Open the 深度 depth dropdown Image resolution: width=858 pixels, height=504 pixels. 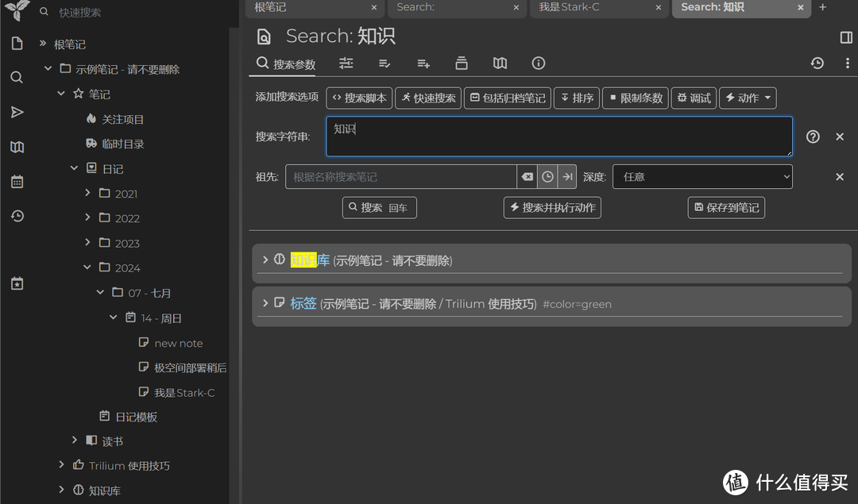click(x=702, y=176)
